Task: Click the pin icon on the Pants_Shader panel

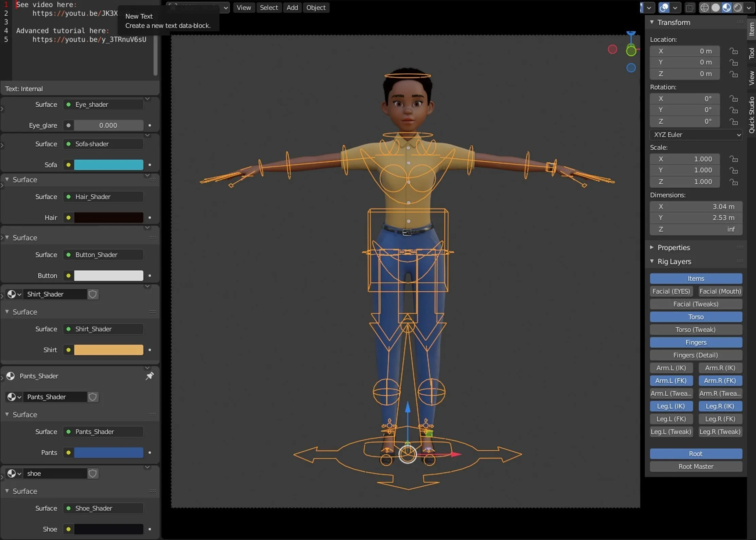Action: (x=149, y=376)
